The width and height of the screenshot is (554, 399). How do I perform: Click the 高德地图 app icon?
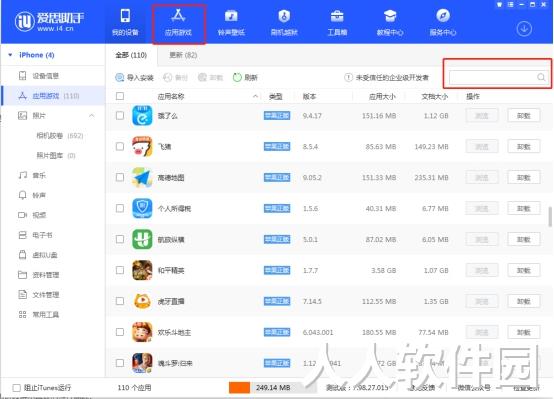point(142,177)
